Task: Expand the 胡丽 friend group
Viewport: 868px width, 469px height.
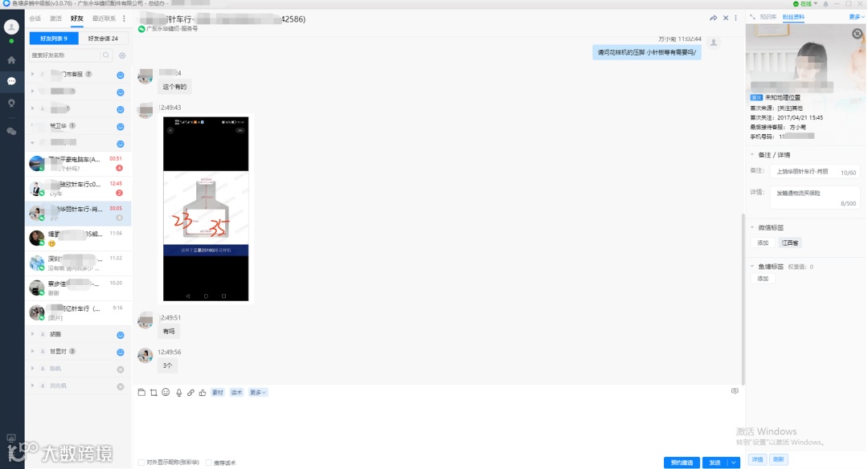Action: click(x=33, y=334)
